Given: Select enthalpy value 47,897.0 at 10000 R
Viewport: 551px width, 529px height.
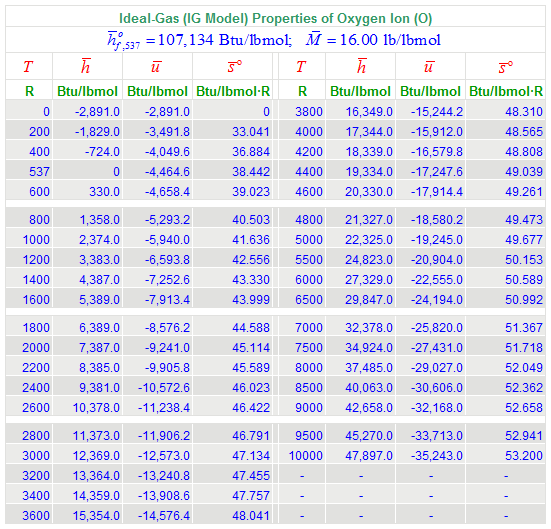Looking at the screenshot, I should point(369,456).
